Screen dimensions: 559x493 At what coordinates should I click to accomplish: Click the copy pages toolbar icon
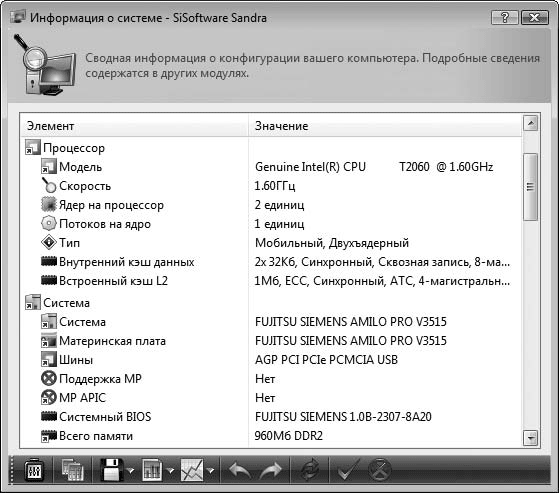(x=72, y=471)
